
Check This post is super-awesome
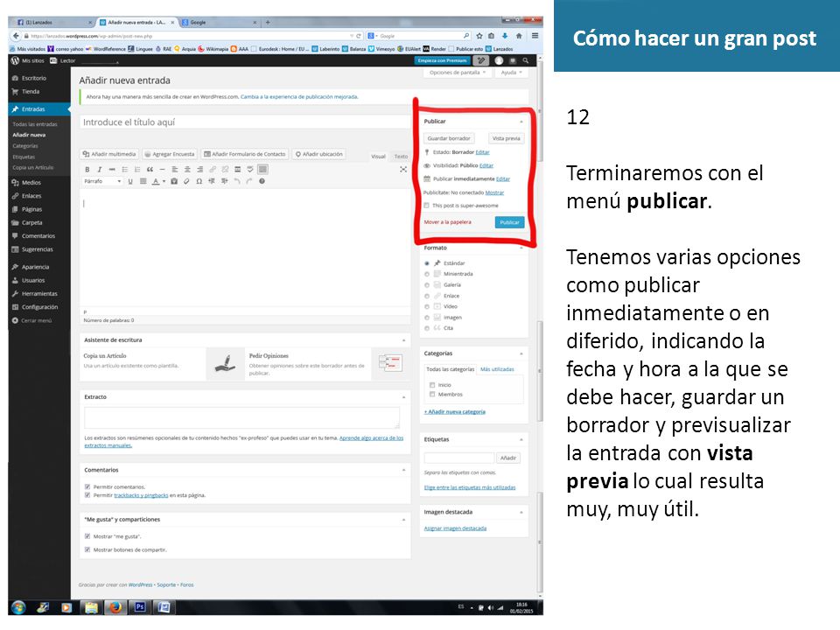coord(426,206)
